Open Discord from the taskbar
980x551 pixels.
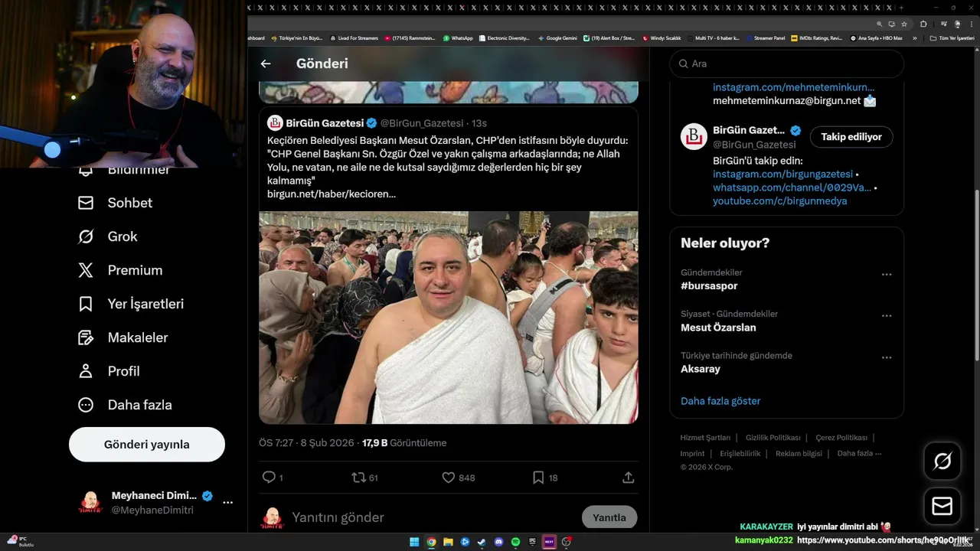498,542
